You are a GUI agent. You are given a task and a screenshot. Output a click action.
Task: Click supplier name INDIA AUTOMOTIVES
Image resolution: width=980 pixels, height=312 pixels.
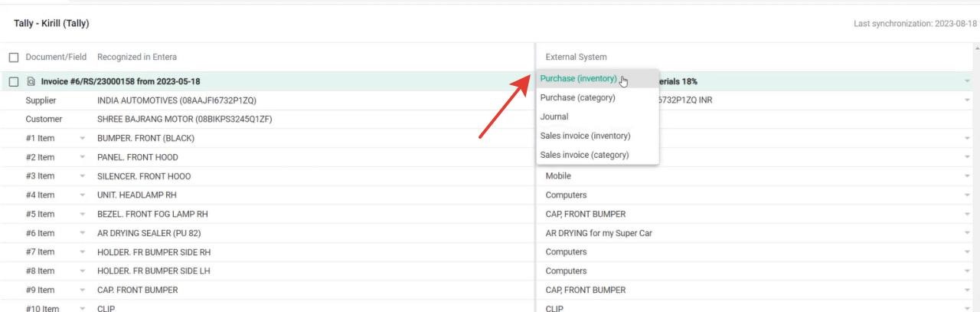point(176,100)
